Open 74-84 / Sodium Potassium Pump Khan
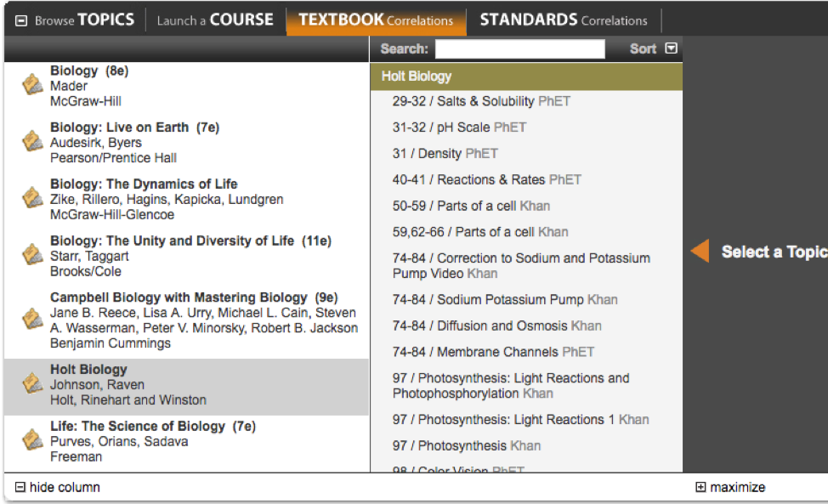Screen dimensions: 828x504 point(505,300)
